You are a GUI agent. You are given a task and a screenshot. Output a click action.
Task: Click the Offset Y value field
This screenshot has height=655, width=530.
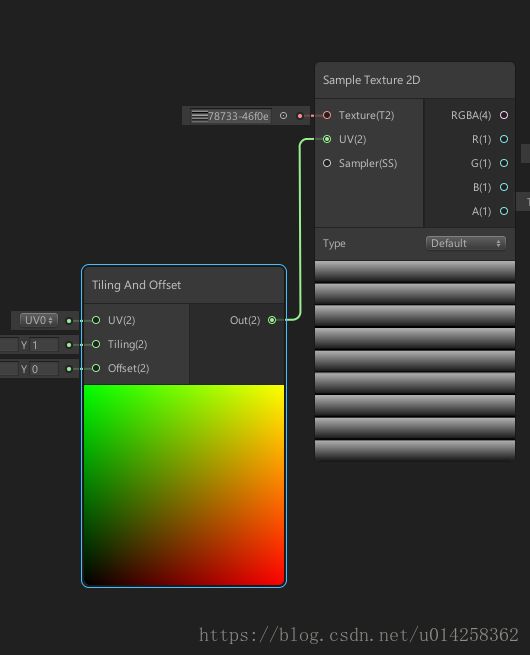point(44,369)
